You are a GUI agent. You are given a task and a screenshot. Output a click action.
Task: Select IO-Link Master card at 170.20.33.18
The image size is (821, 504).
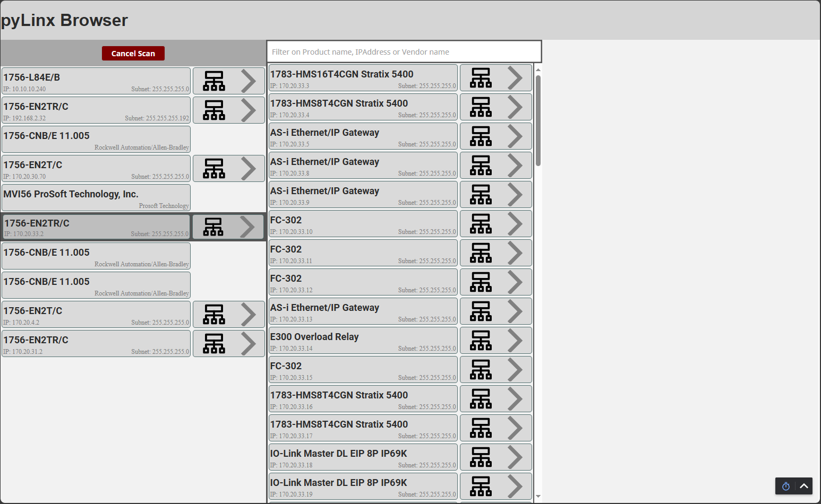[x=363, y=457]
